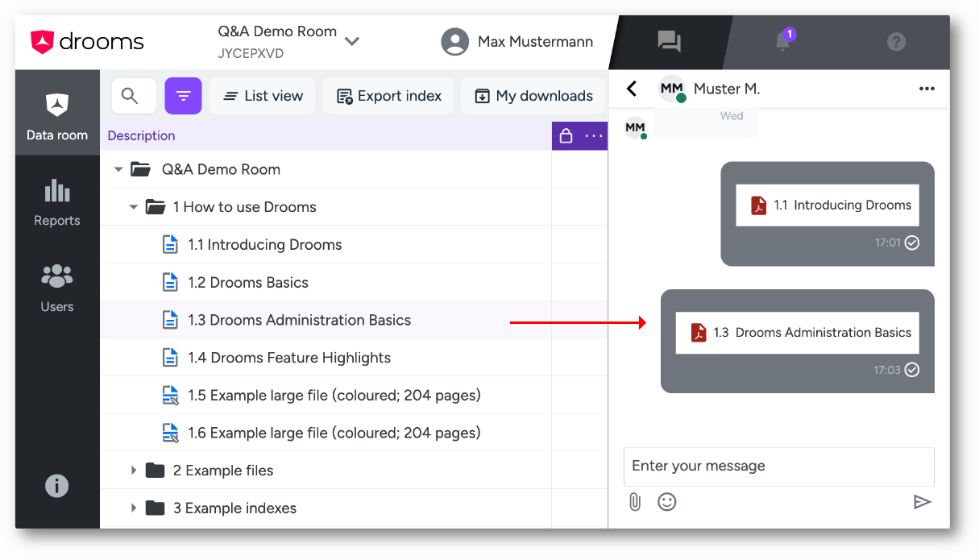Click the info icon in the sidebar
Screen dimensions: 979x560
[56, 486]
